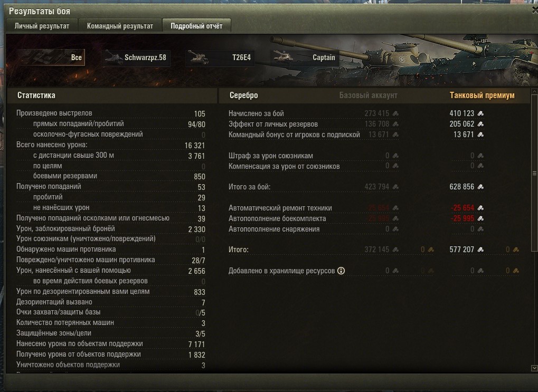Click silver icon beside 628 856 total
This screenshot has height=392, width=538.
click(x=480, y=187)
